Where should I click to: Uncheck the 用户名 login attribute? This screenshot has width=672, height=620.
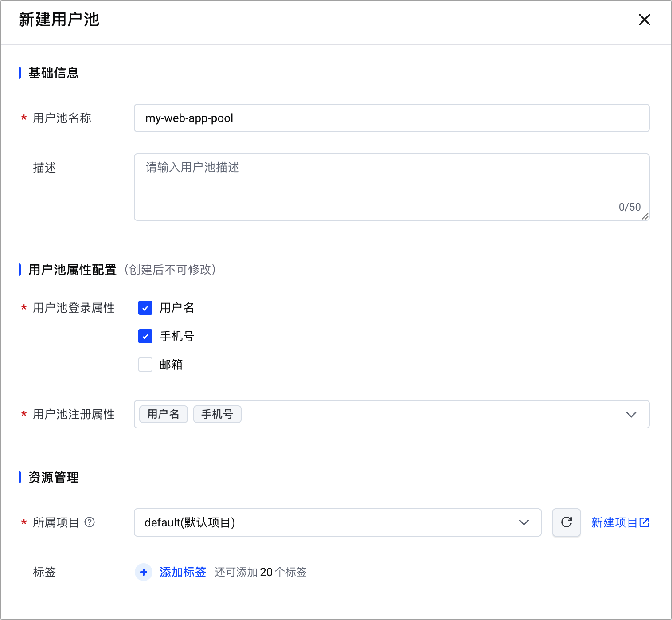coord(145,308)
